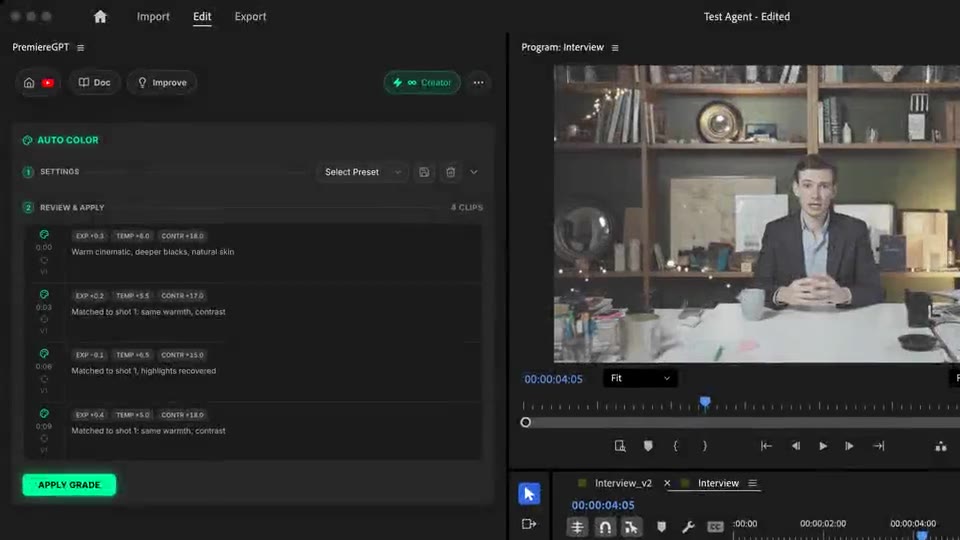Switch to the Import workspace tab
Screen dimensions: 960x540
[153, 17]
